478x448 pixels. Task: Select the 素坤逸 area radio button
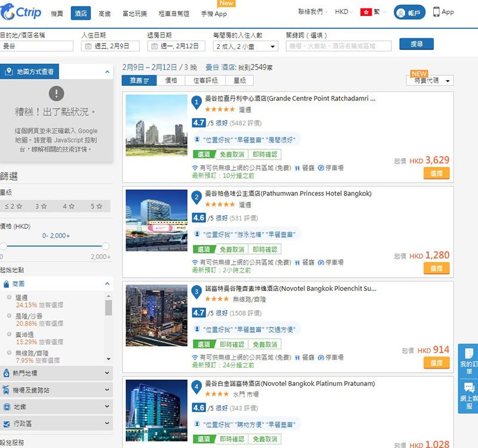point(10,334)
